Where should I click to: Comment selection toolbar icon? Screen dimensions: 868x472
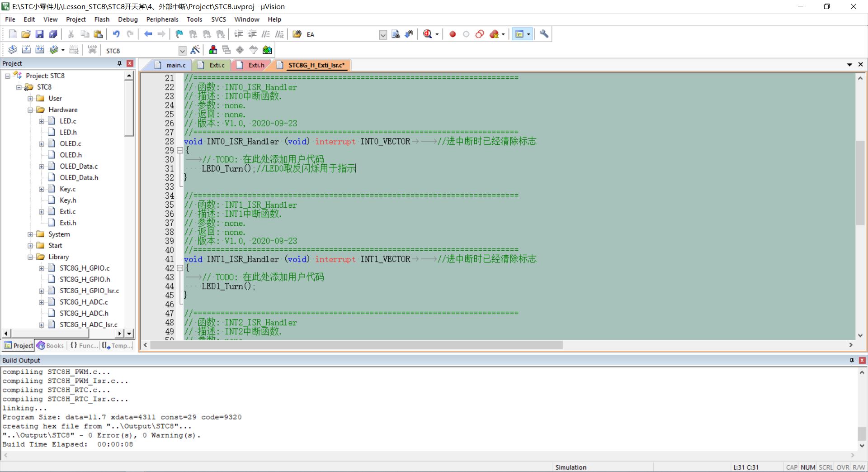[x=266, y=34]
